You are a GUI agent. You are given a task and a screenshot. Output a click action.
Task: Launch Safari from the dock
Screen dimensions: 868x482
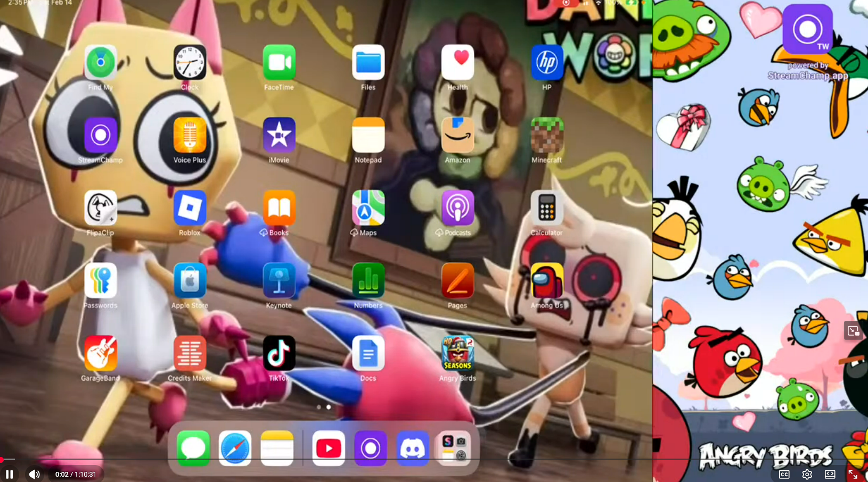235,448
